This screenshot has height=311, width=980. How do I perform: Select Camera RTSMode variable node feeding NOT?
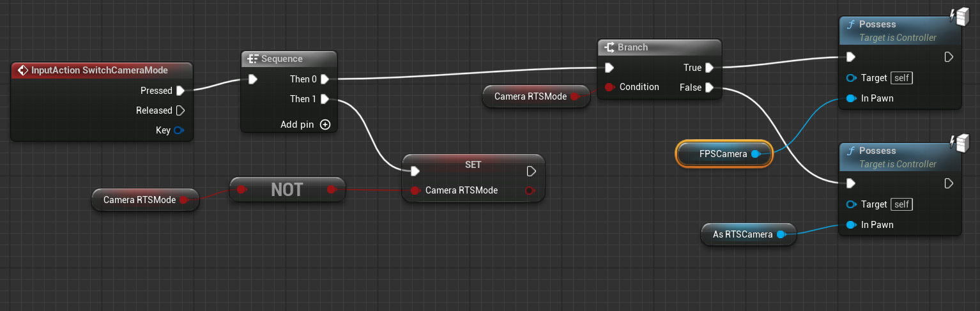[x=144, y=200]
